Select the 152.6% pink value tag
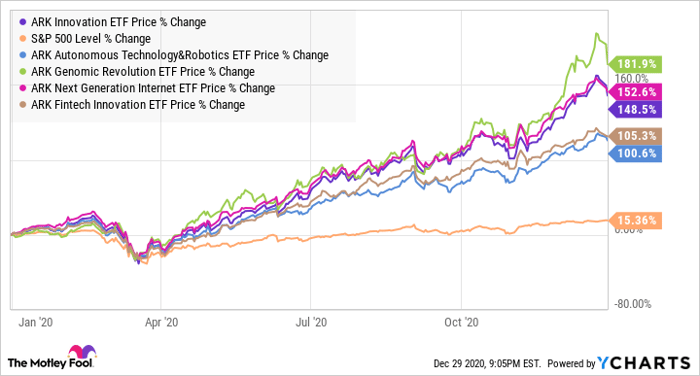This screenshot has width=700, height=376. point(635,92)
